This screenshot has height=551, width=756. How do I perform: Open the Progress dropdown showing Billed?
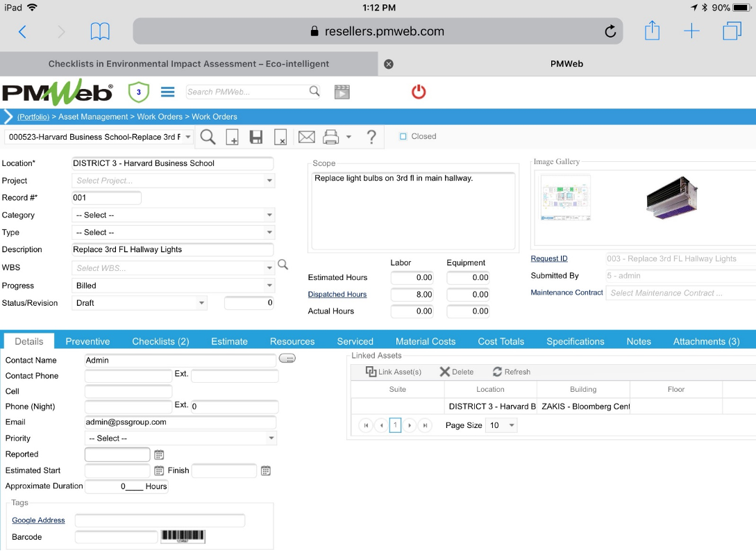tap(269, 286)
